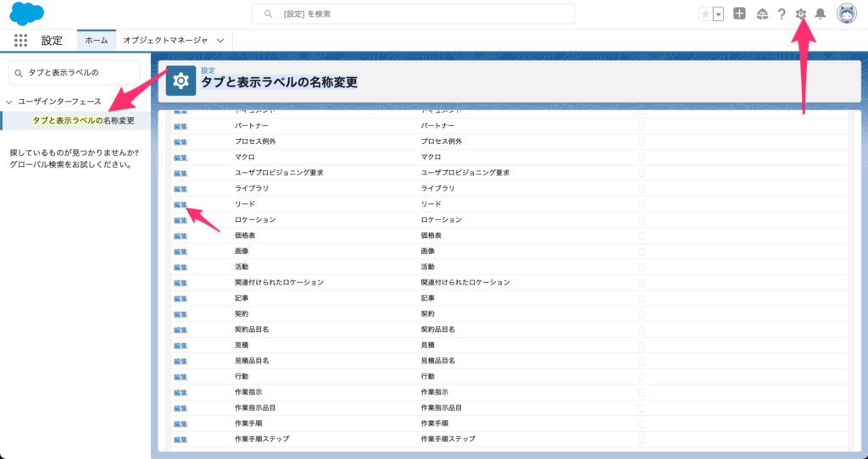Open the user avatar profile menu

[847, 14]
